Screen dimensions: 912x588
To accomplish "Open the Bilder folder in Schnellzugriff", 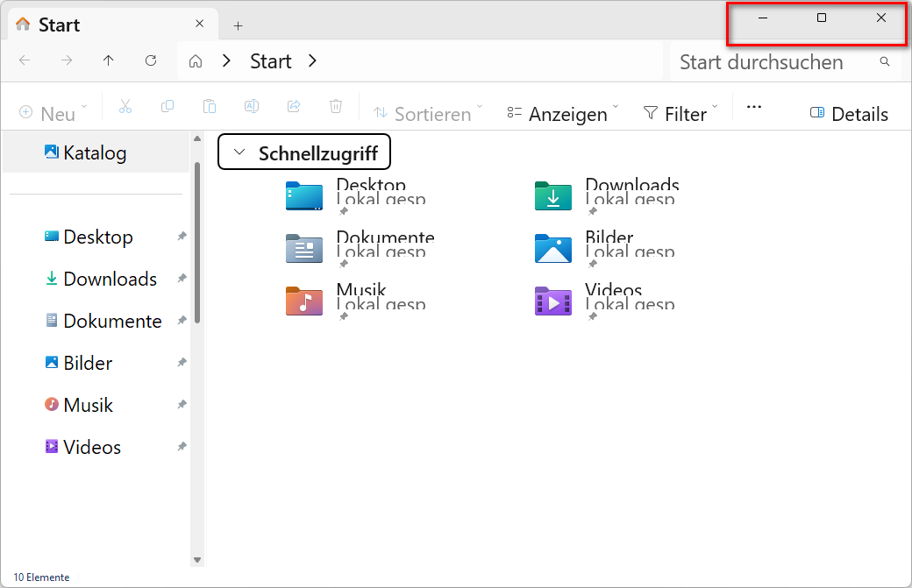I will pos(553,248).
